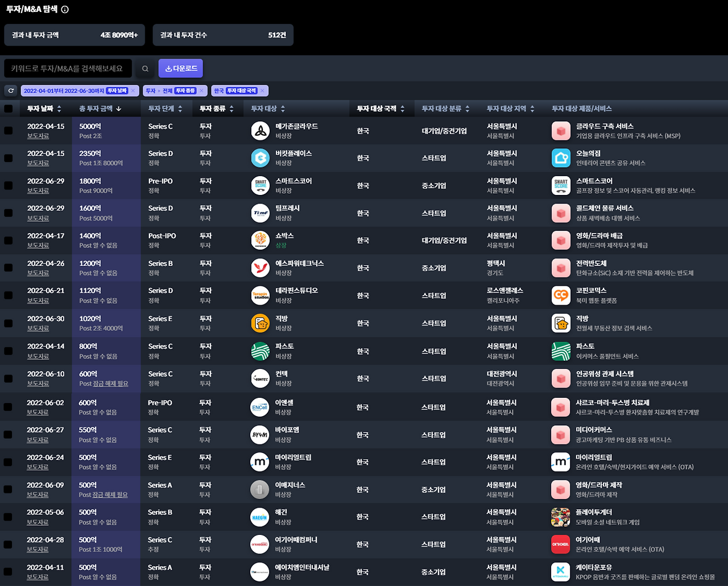This screenshot has width=728, height=586.
Task: Click the 전력반도체 product name
Action: (x=591, y=264)
